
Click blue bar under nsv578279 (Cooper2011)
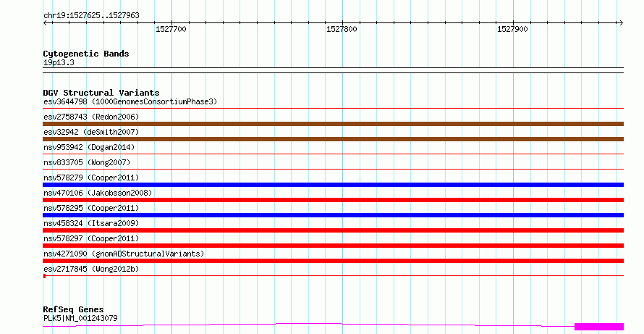(333, 185)
